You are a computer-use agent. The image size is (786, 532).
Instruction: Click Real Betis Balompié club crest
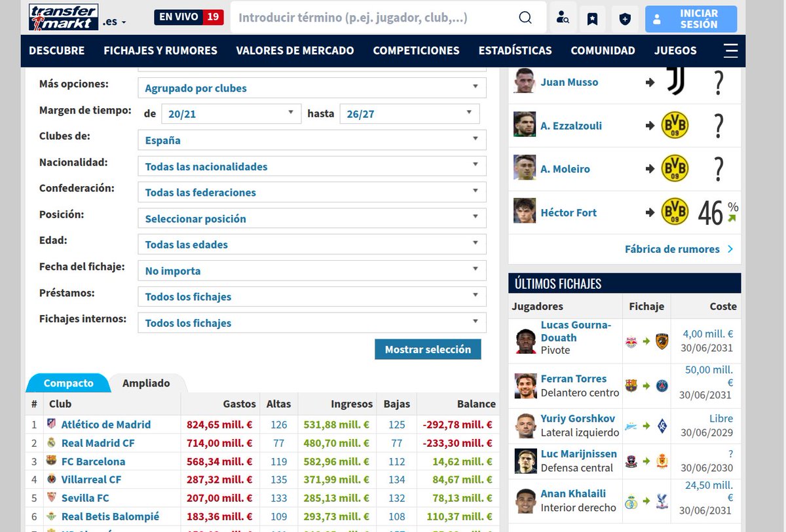pos(51,516)
